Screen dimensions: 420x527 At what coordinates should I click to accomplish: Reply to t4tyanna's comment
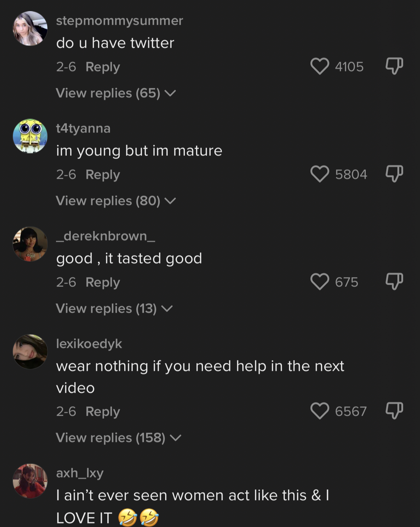click(x=103, y=175)
